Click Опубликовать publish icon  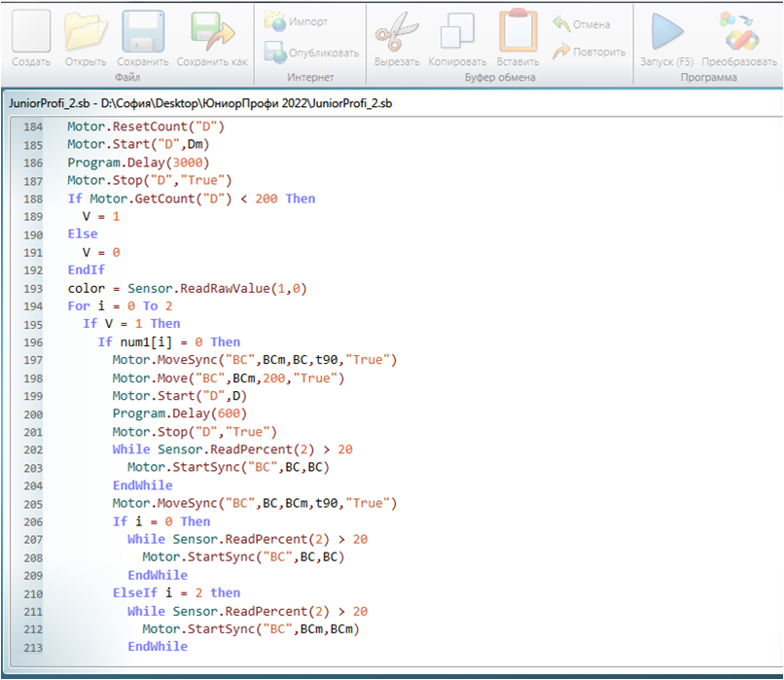coord(275,52)
